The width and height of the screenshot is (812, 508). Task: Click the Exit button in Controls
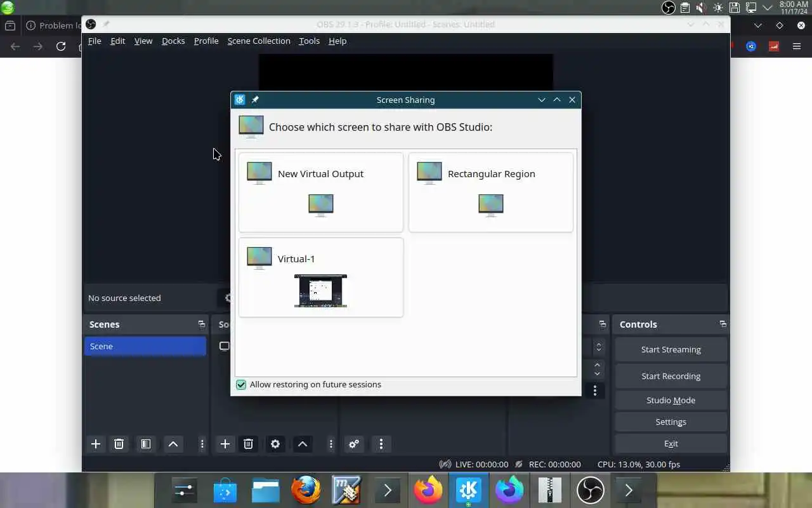point(671,443)
